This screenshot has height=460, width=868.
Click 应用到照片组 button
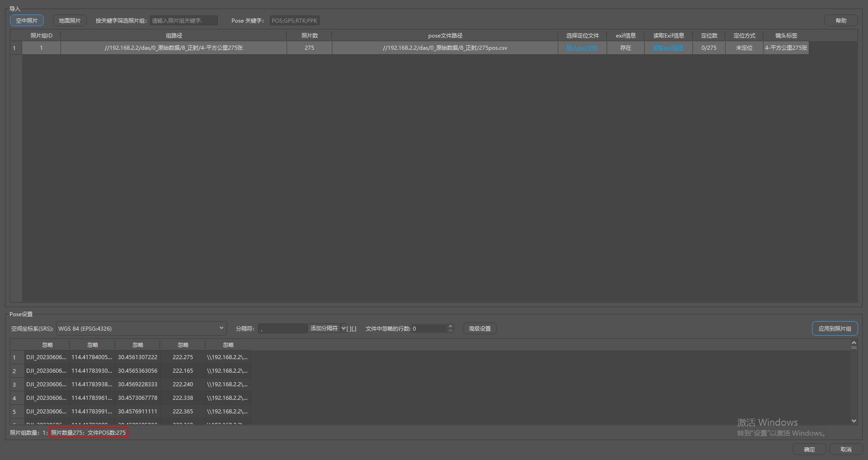coord(835,328)
